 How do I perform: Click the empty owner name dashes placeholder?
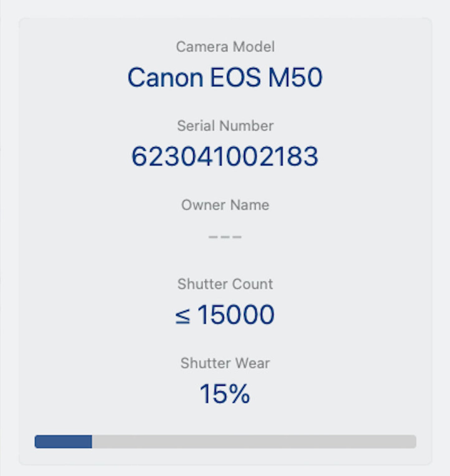point(225,237)
